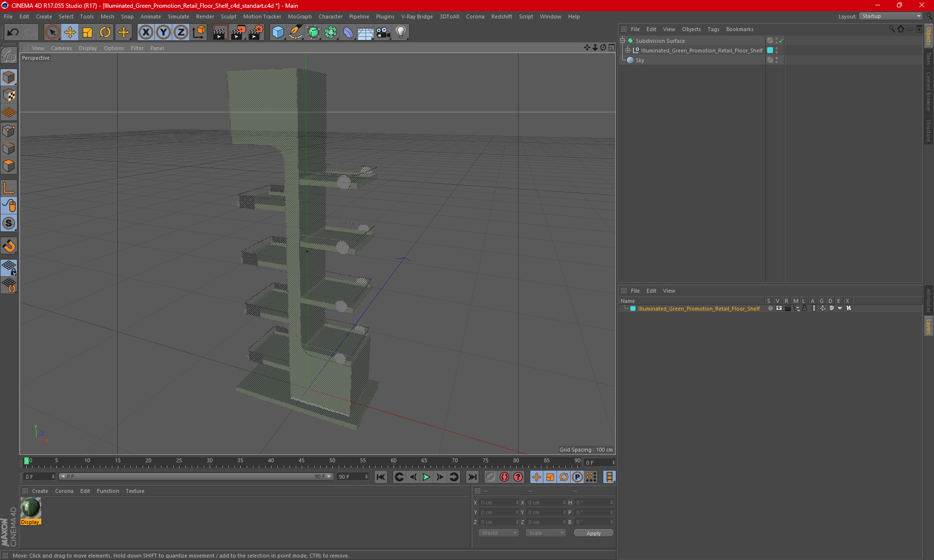
Task: Click the current frame field stepper
Action: [613, 463]
